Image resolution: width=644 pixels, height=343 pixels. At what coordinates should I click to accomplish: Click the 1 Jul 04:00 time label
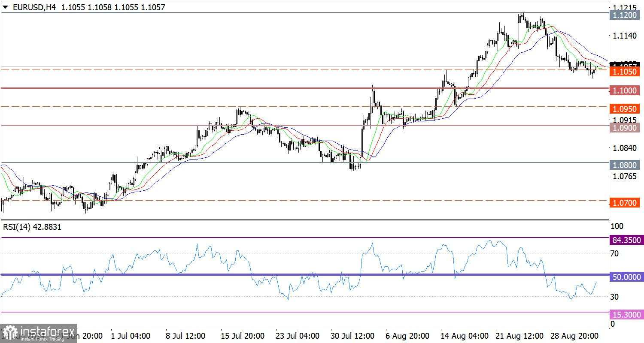pyautogui.click(x=130, y=335)
